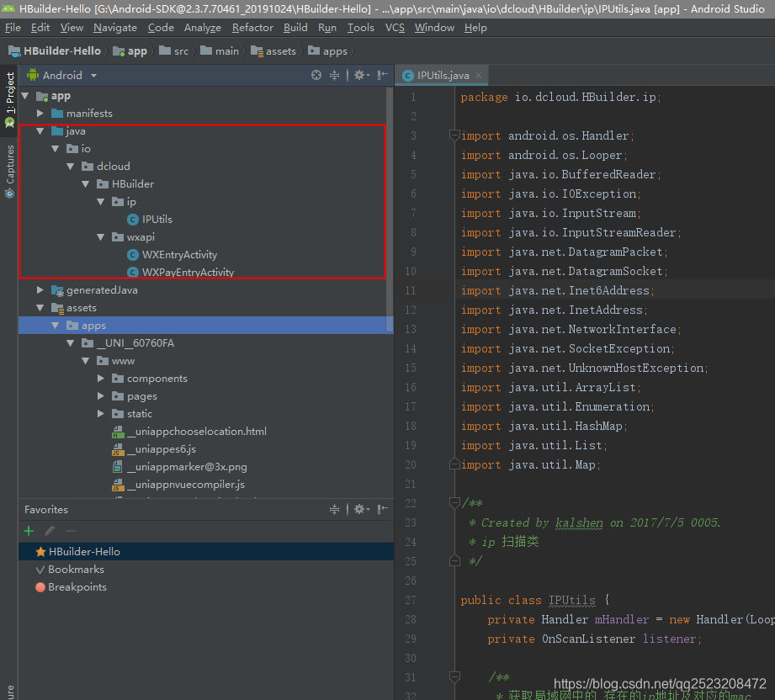This screenshot has width=775, height=700.
Task: Click the scroll-from-source target icon in Project panel
Action: coord(316,75)
